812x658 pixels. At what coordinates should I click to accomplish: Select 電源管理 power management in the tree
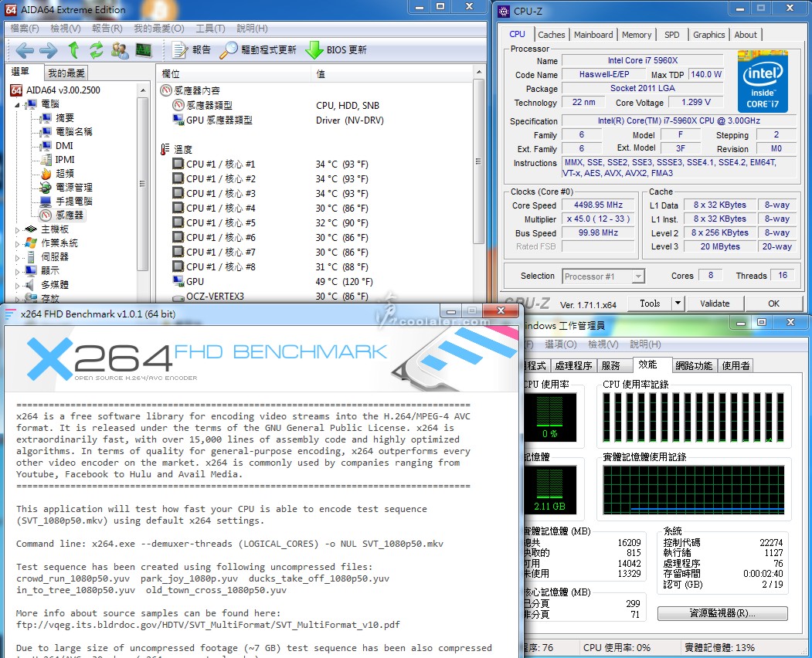66,188
